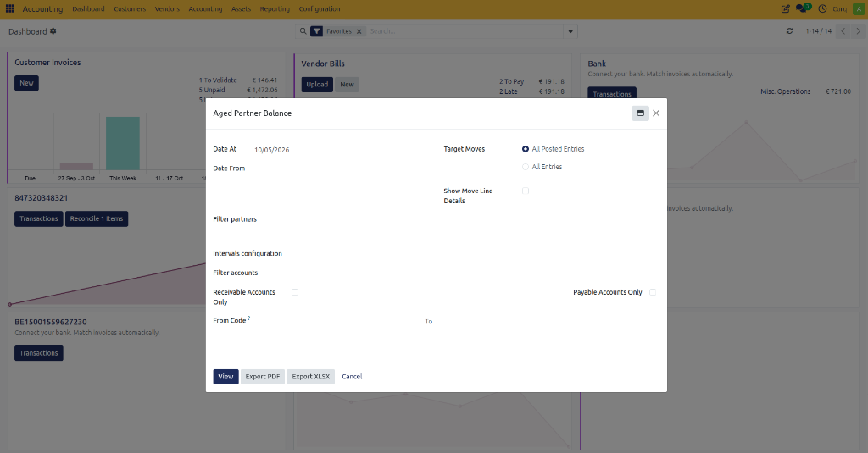Click Cancel in the dialog

tap(352, 377)
